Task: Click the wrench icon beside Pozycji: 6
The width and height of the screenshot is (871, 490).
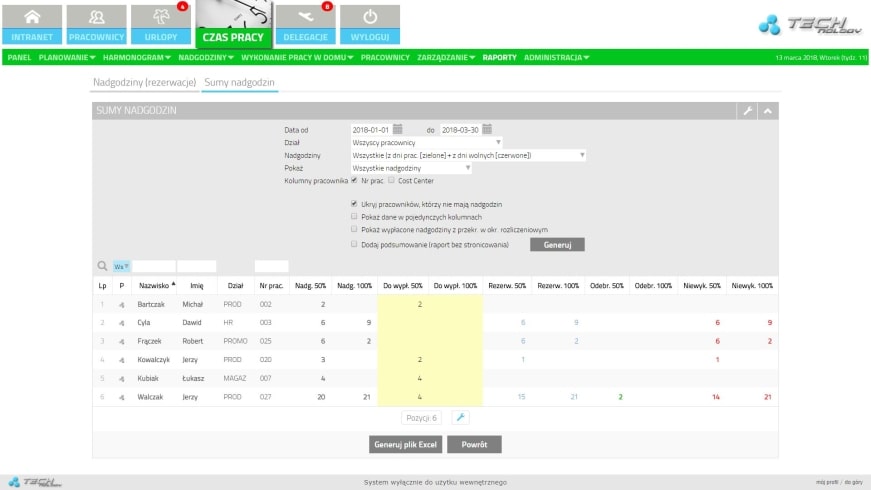Action: [x=460, y=417]
